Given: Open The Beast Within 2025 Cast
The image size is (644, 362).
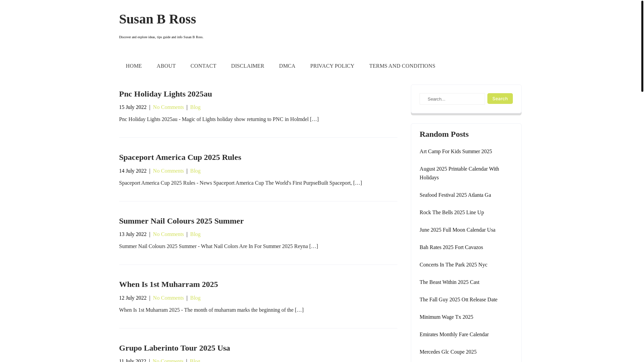Looking at the screenshot, I should (449, 282).
